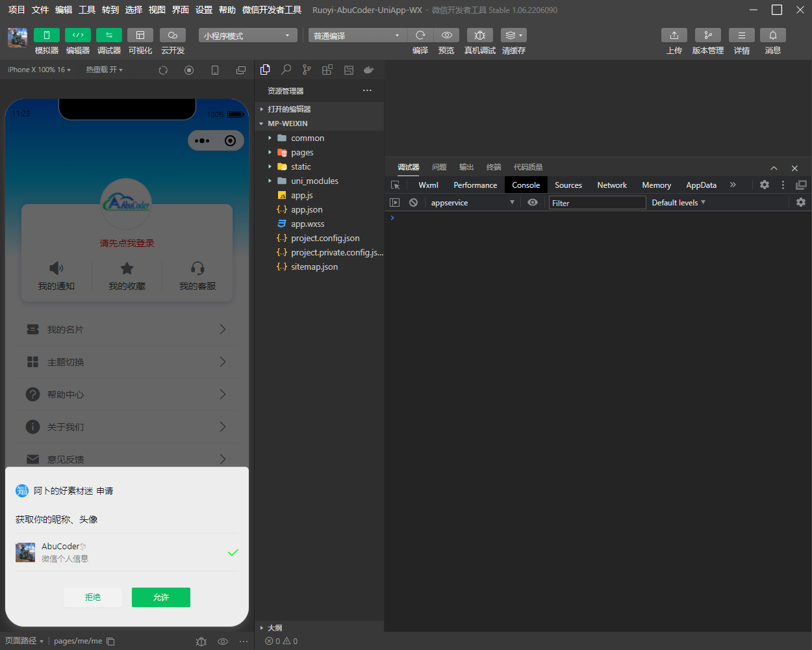The height and width of the screenshot is (650, 812).
Task: Switch to the 输出 output tab
Action: pos(466,167)
